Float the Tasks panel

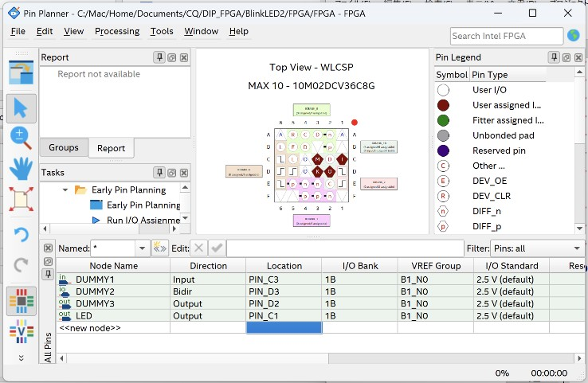(172, 173)
